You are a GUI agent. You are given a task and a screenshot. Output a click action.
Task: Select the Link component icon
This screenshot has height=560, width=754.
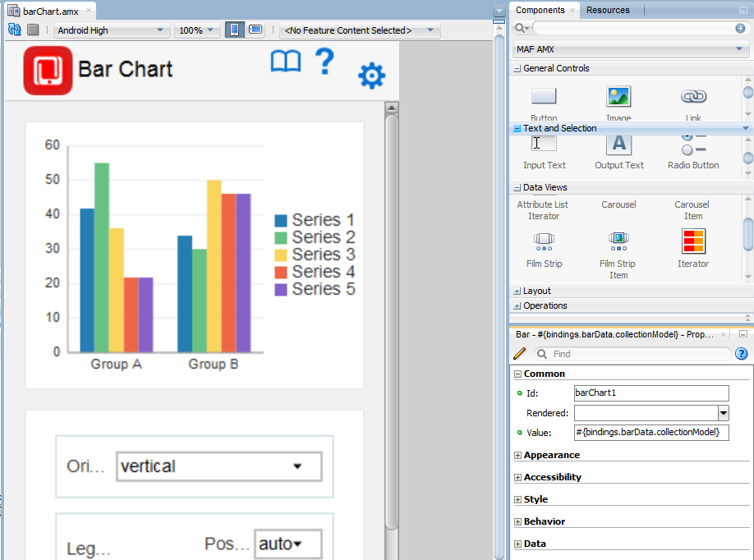click(693, 97)
